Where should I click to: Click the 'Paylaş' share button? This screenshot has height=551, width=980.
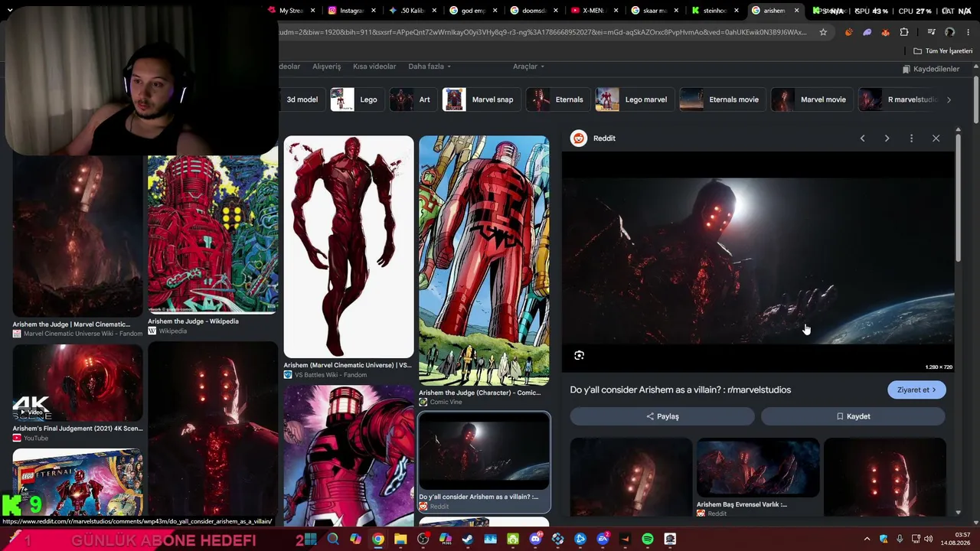coord(662,416)
